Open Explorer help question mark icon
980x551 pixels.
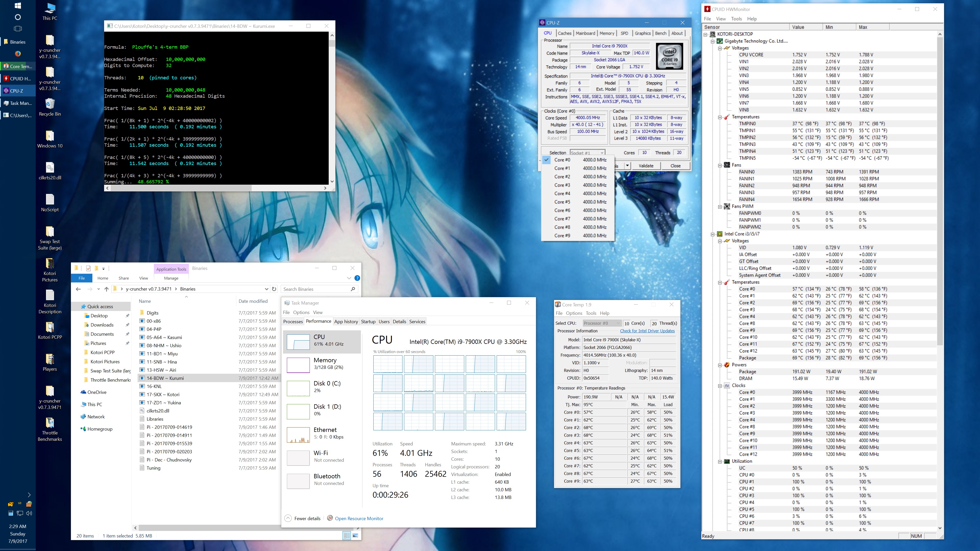(357, 278)
